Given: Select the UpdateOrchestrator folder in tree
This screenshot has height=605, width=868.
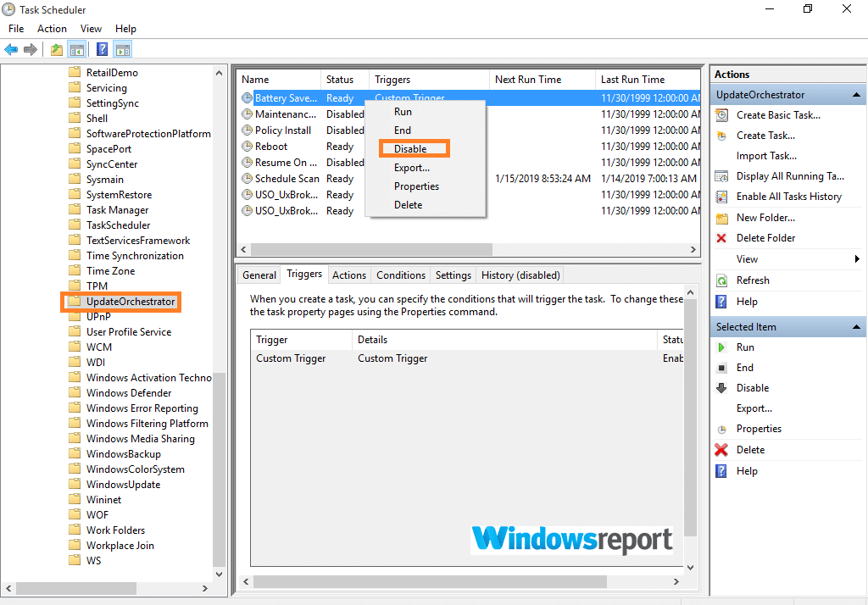Looking at the screenshot, I should point(131,302).
